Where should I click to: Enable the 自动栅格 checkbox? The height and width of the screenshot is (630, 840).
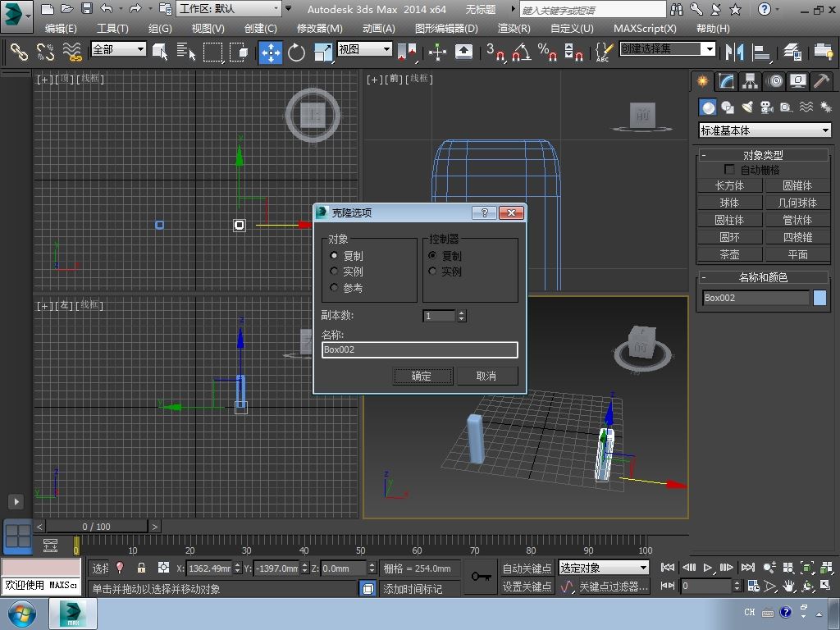click(x=729, y=169)
